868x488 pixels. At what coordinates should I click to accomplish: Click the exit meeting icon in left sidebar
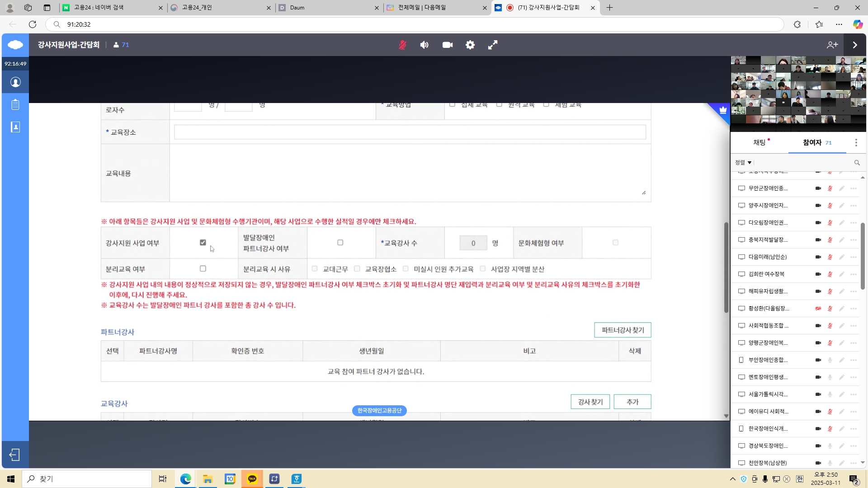pos(15,455)
